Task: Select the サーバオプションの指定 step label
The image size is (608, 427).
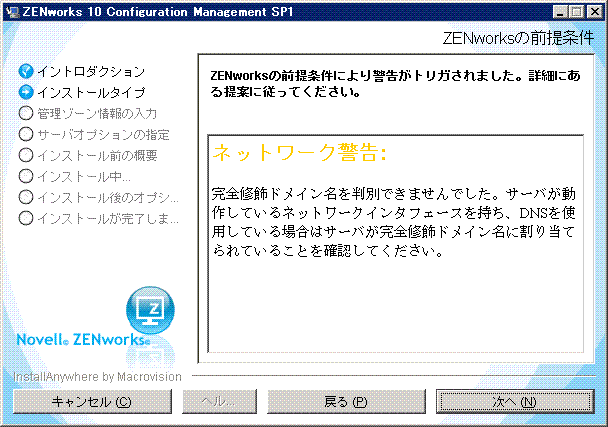Action: [104, 134]
